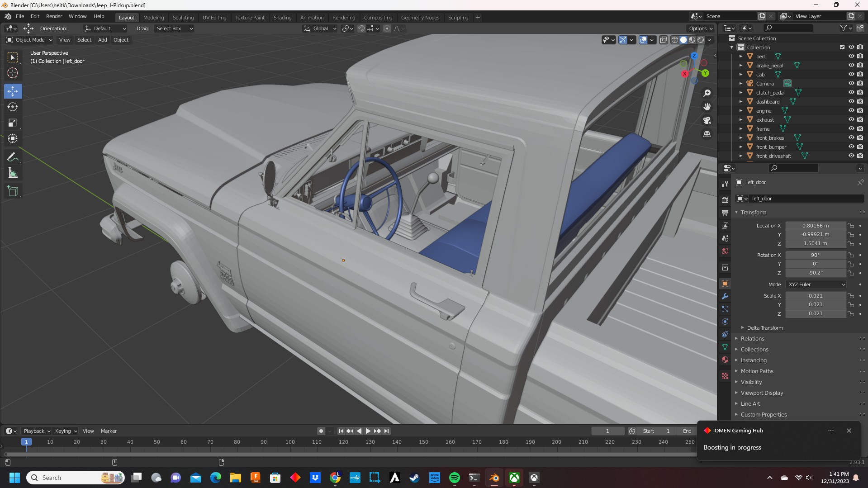
Task: Toggle camera view in viewport
Action: (x=707, y=121)
